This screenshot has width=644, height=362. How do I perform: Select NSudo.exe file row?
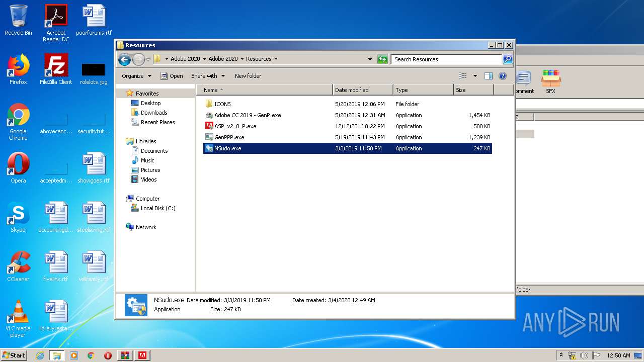point(347,148)
